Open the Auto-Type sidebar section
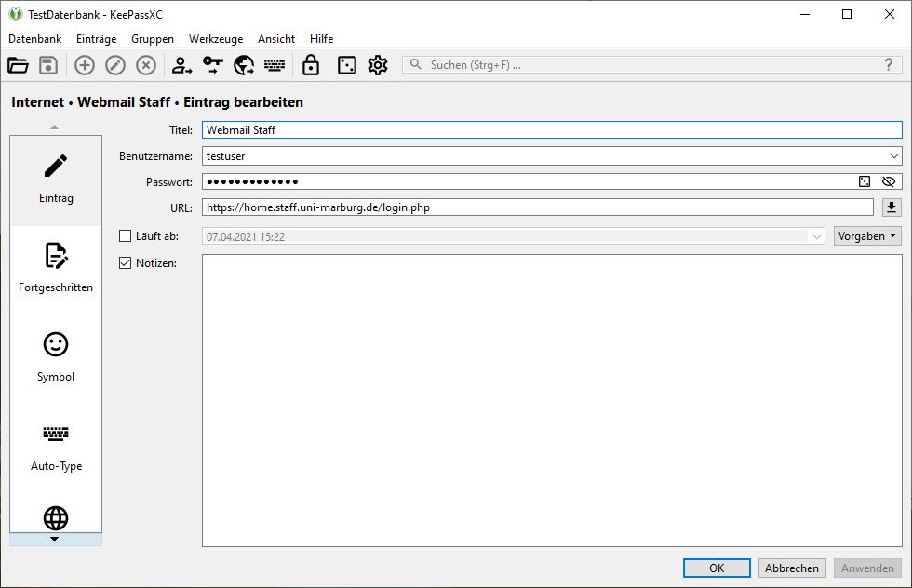 click(56, 448)
